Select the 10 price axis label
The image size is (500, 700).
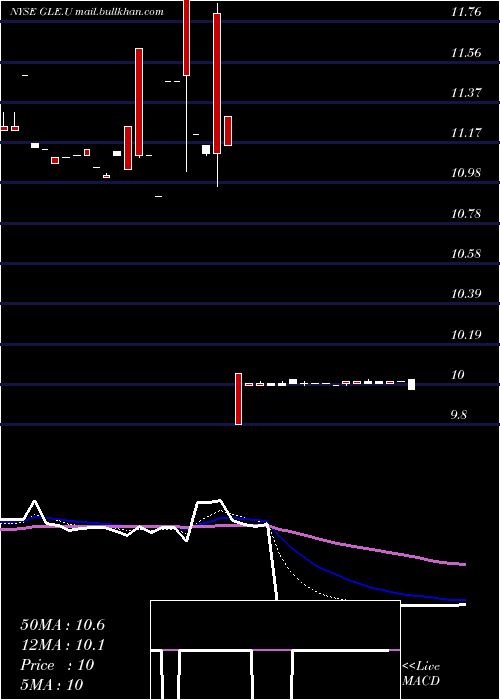coord(459,375)
